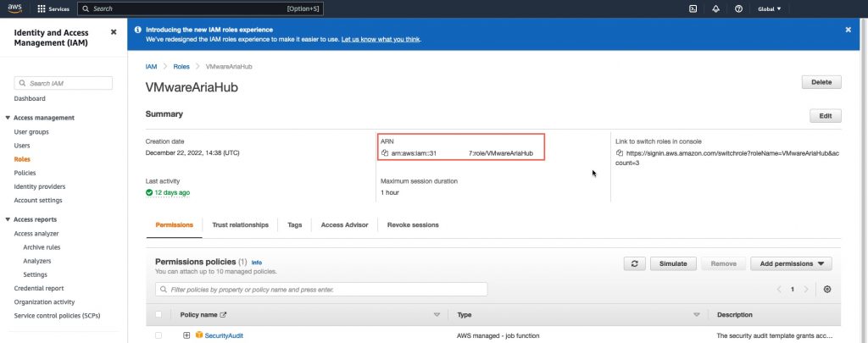Click the green last activity check icon
The image size is (868, 343).
149,192
